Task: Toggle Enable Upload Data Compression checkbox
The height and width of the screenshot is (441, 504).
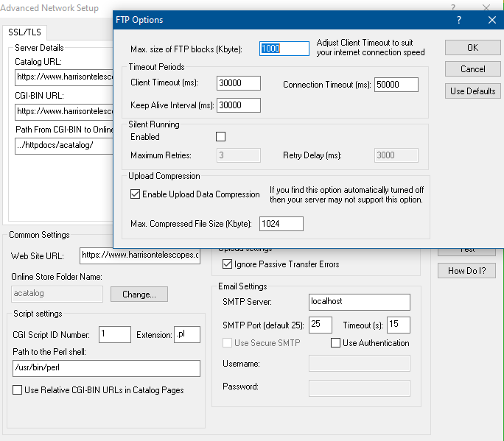Action: point(135,194)
